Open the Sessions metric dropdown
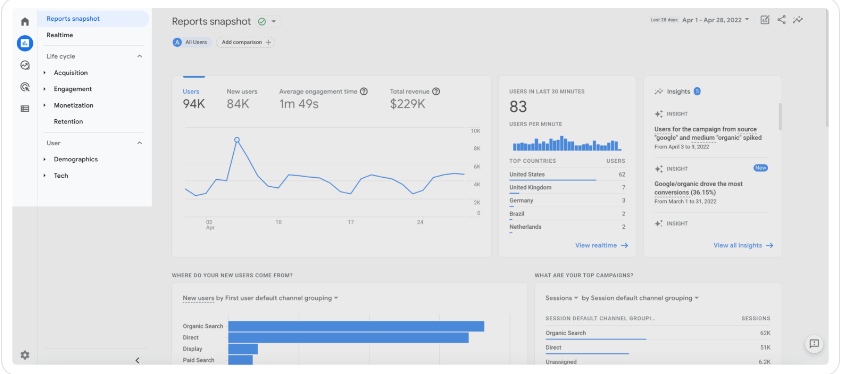Viewport: 844px width, 374px height. click(x=561, y=298)
